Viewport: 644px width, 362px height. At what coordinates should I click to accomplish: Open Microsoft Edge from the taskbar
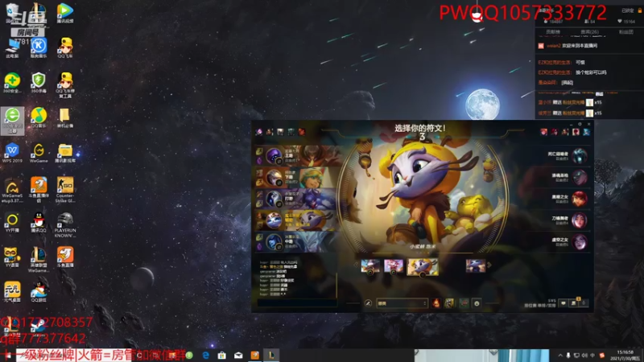[206, 355]
